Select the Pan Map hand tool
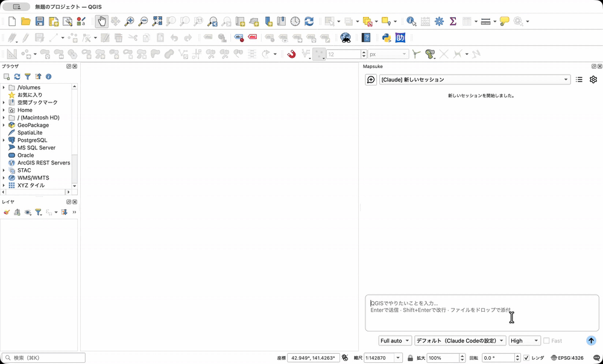603x364 pixels. [102, 21]
